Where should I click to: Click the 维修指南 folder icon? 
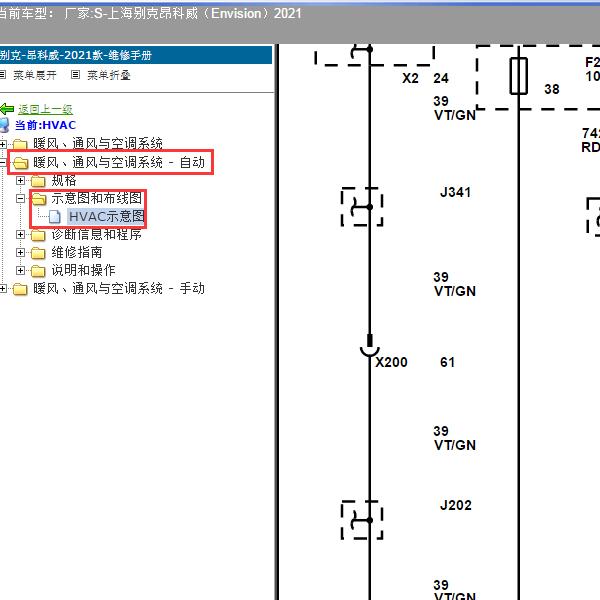[x=38, y=253]
